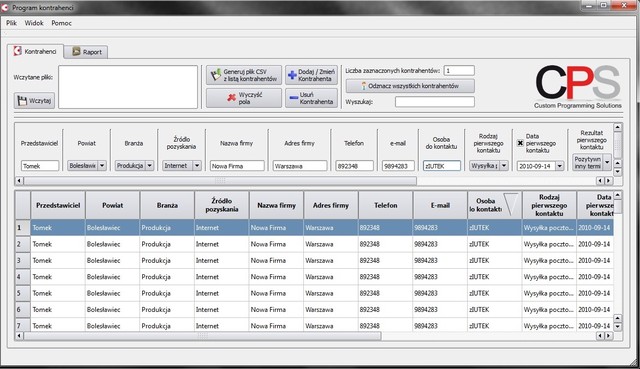
Task: Click the Nazwa firmy field containing Nowa Firma
Action: pyautogui.click(x=237, y=166)
